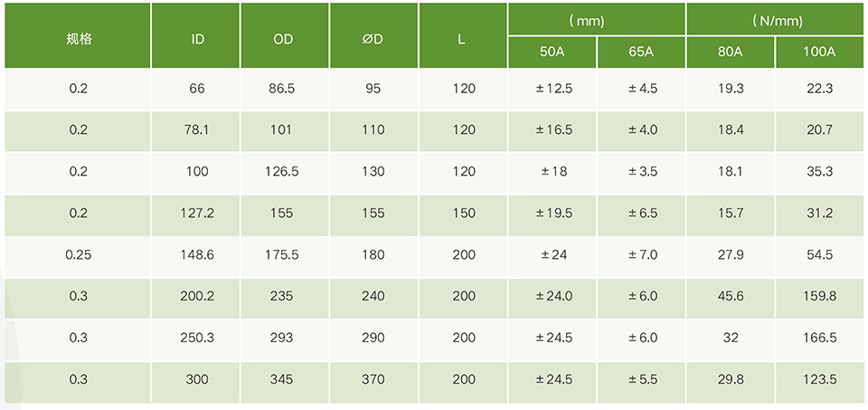Screen dimensions: 868x410
Task: Select the ID column header
Action: pyautogui.click(x=198, y=39)
